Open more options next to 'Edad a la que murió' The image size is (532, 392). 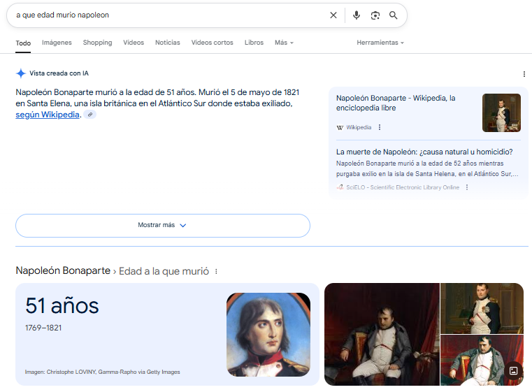(216, 271)
